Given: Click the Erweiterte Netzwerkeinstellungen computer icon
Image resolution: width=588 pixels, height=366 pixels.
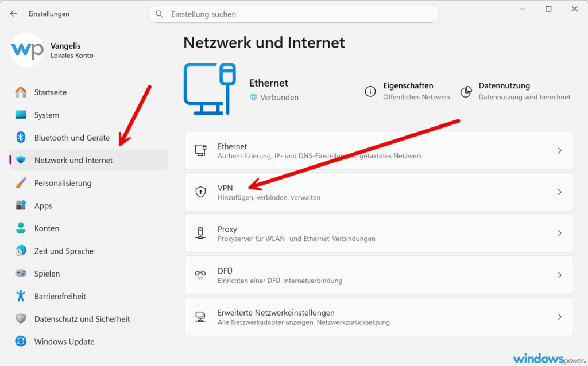Looking at the screenshot, I should click(x=200, y=317).
